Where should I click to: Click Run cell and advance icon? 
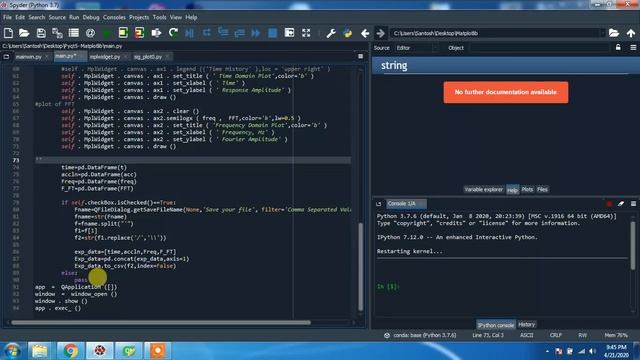click(140, 33)
